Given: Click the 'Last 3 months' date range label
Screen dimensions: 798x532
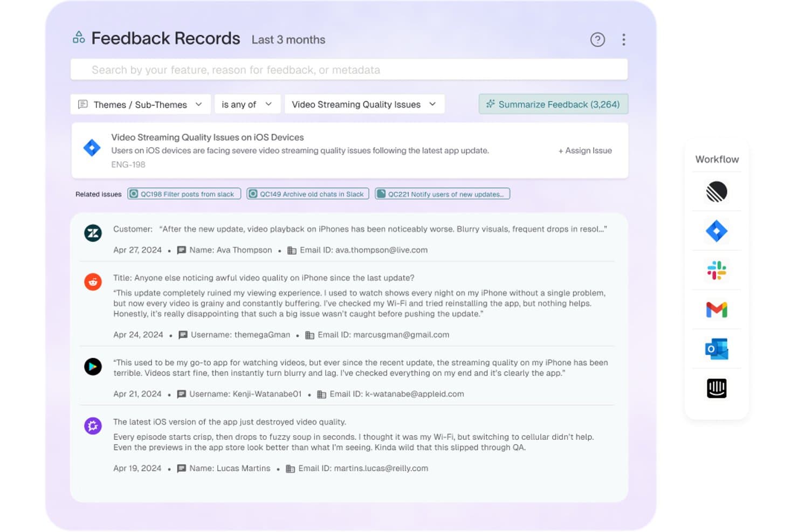Looking at the screenshot, I should [288, 40].
